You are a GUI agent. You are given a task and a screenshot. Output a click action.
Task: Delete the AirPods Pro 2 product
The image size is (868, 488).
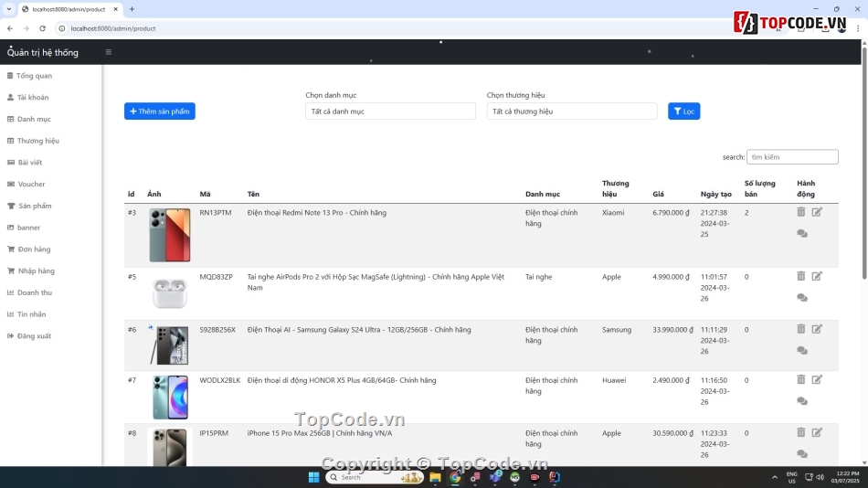point(801,276)
